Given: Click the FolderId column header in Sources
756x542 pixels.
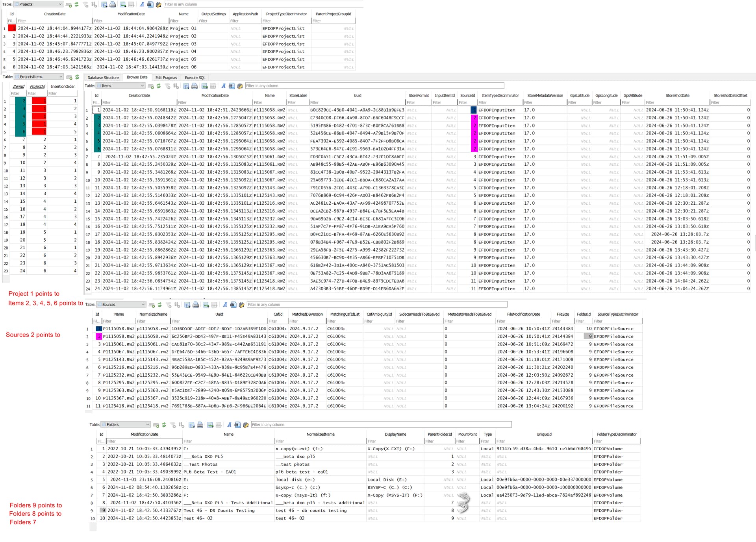Looking at the screenshot, I should click(584, 314).
